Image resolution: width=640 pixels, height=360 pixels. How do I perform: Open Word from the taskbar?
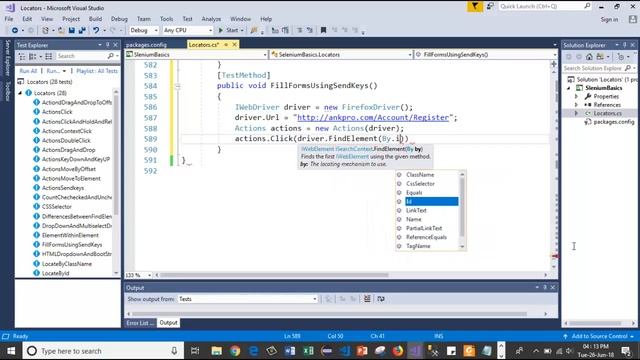click(290, 351)
